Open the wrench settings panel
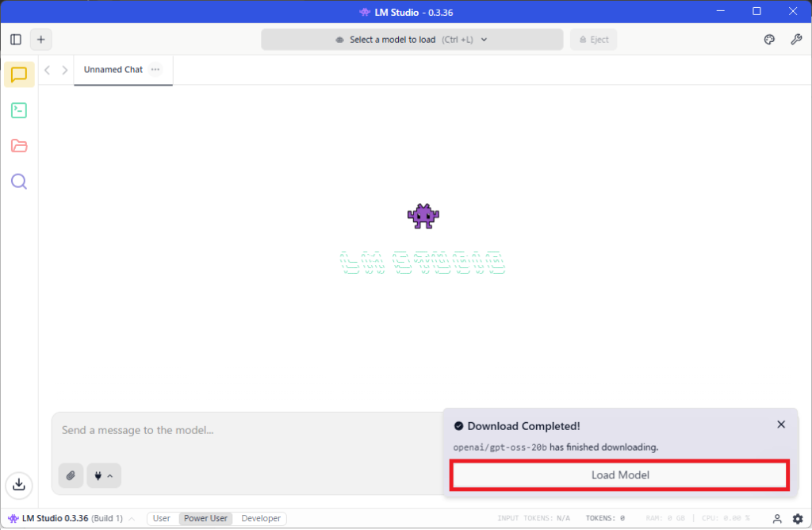The image size is (812, 530). [x=796, y=40]
